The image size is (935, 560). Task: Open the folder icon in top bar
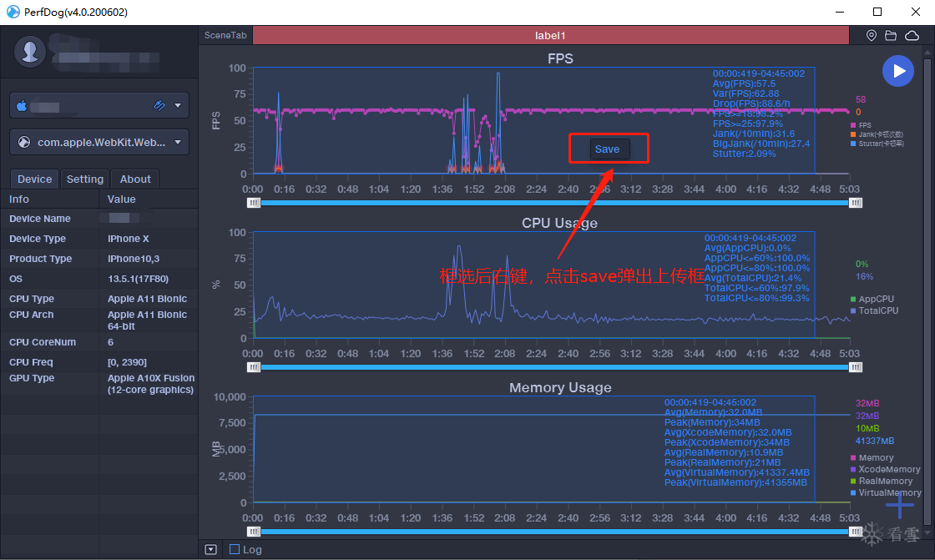(x=891, y=36)
